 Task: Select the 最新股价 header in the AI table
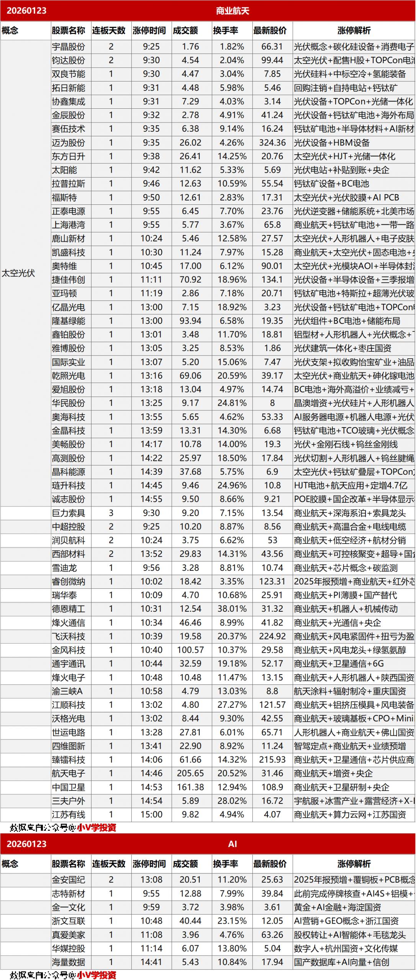click(x=270, y=864)
